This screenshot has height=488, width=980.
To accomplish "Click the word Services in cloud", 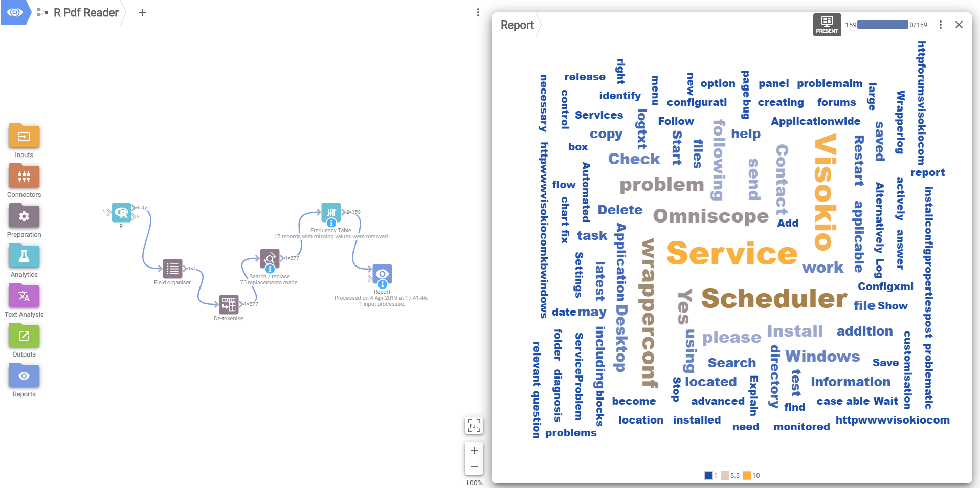I will (599, 115).
